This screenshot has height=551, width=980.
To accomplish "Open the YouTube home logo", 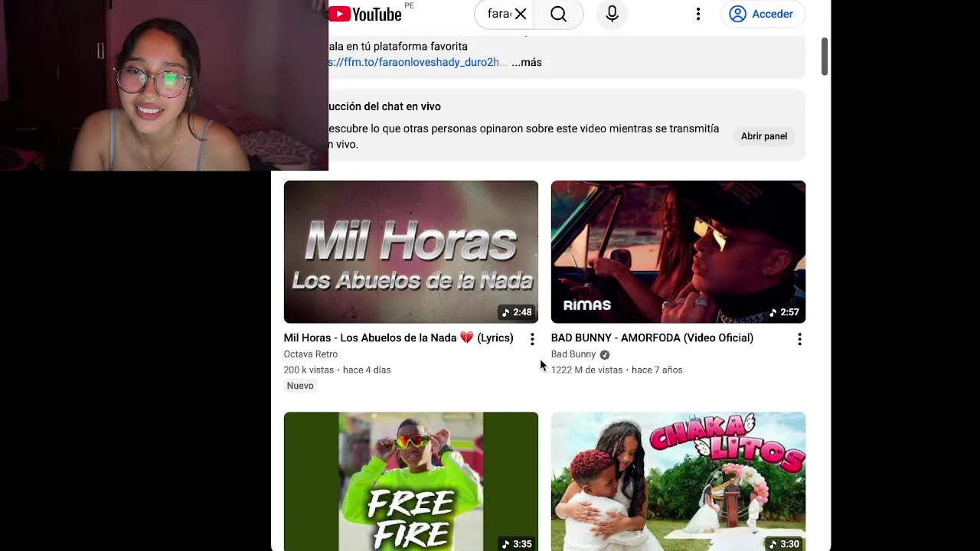I will 366,14.
